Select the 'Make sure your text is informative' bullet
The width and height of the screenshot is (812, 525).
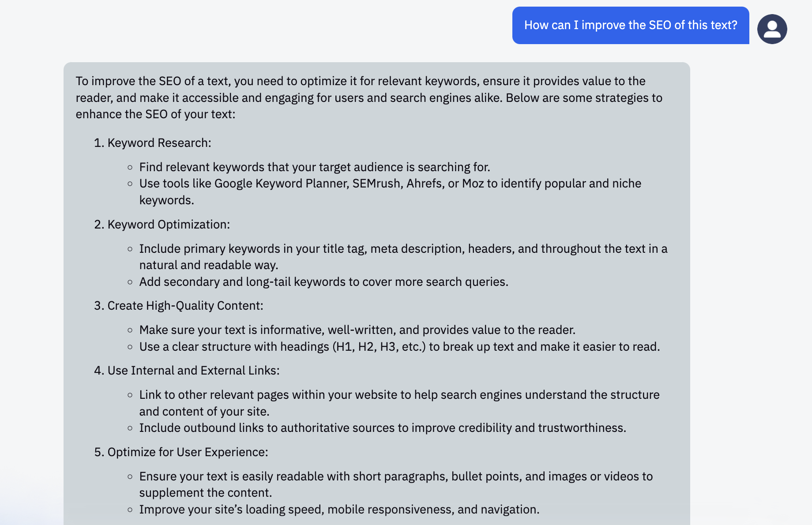[x=357, y=330]
